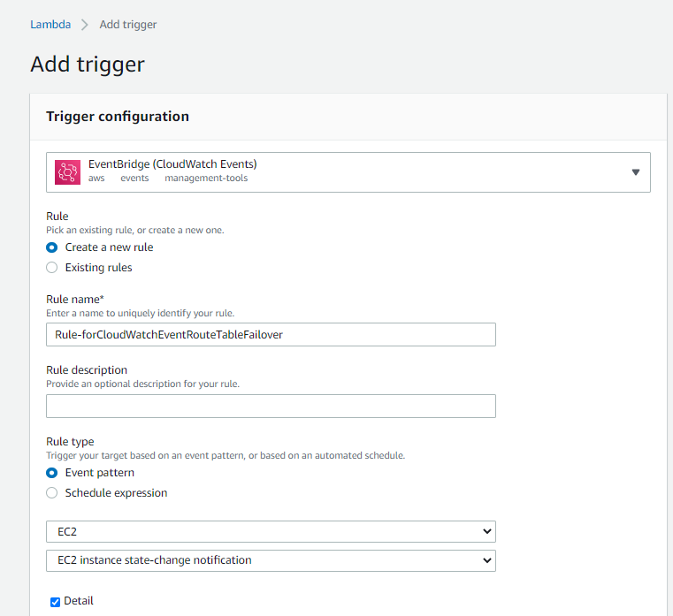
Task: Click the Rule type section label
Action: (x=70, y=442)
